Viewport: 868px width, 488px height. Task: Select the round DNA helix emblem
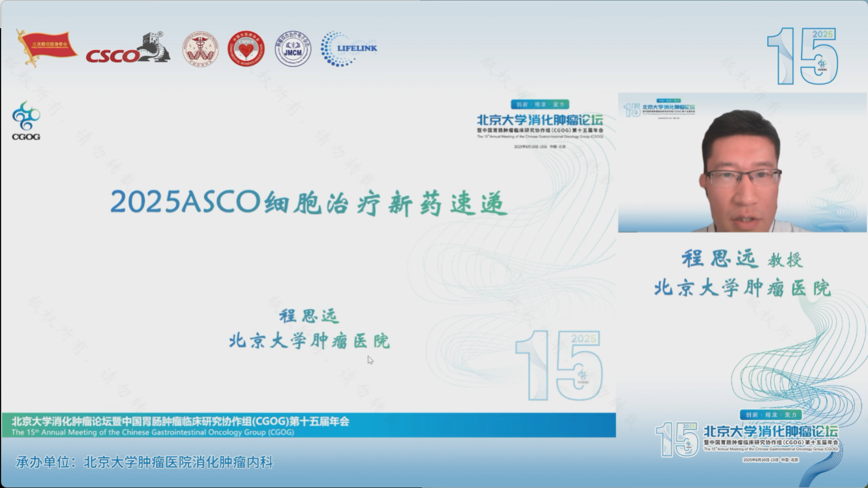pos(200,49)
